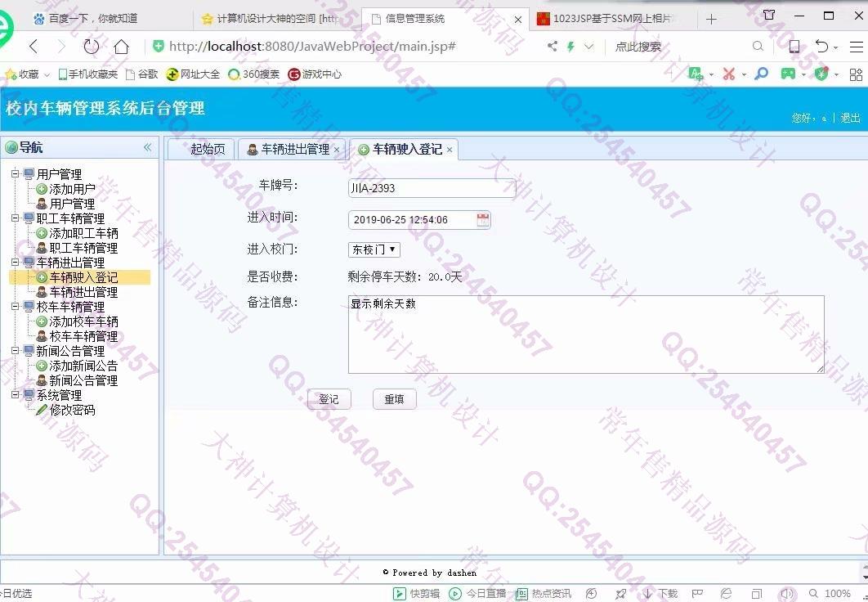
Task: Click the undo arrow in the browser toolbar
Action: click(x=822, y=47)
